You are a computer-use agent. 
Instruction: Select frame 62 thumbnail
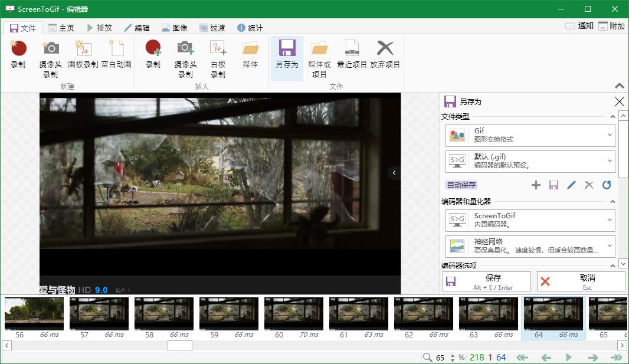[424, 319]
